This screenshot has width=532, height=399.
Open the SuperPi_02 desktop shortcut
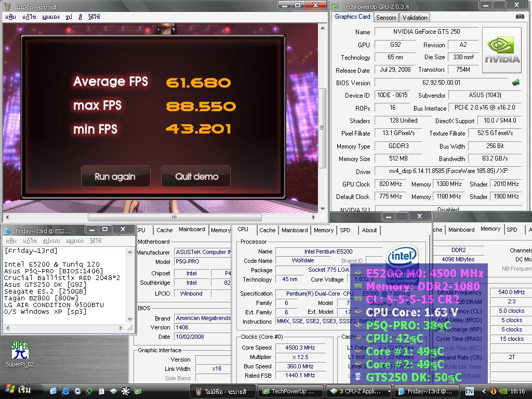click(x=20, y=354)
